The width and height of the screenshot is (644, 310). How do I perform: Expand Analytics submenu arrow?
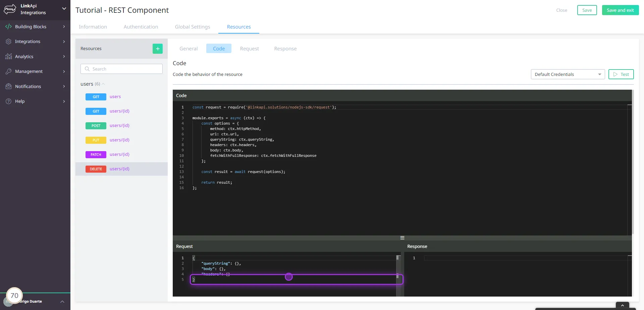[64, 56]
